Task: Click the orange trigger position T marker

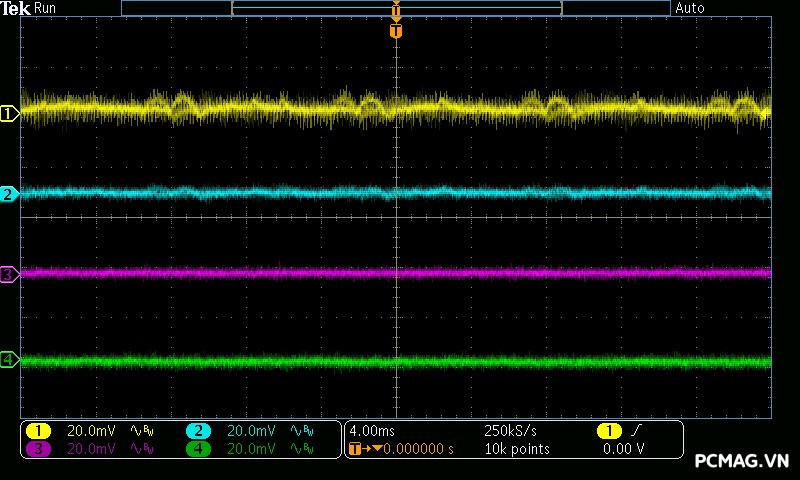Action: [396, 31]
